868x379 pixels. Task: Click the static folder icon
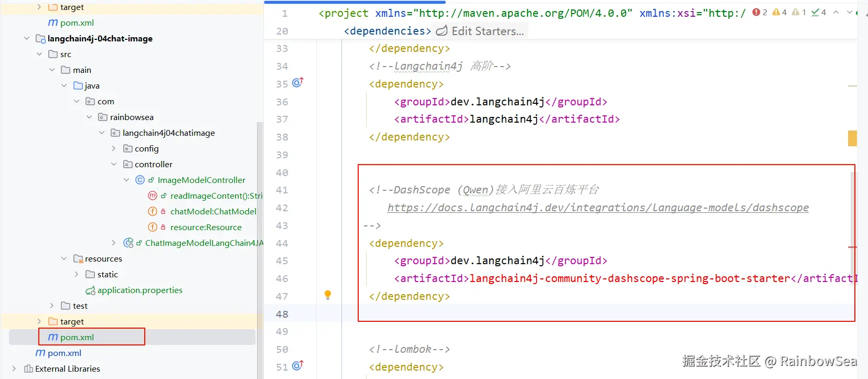[x=90, y=274]
